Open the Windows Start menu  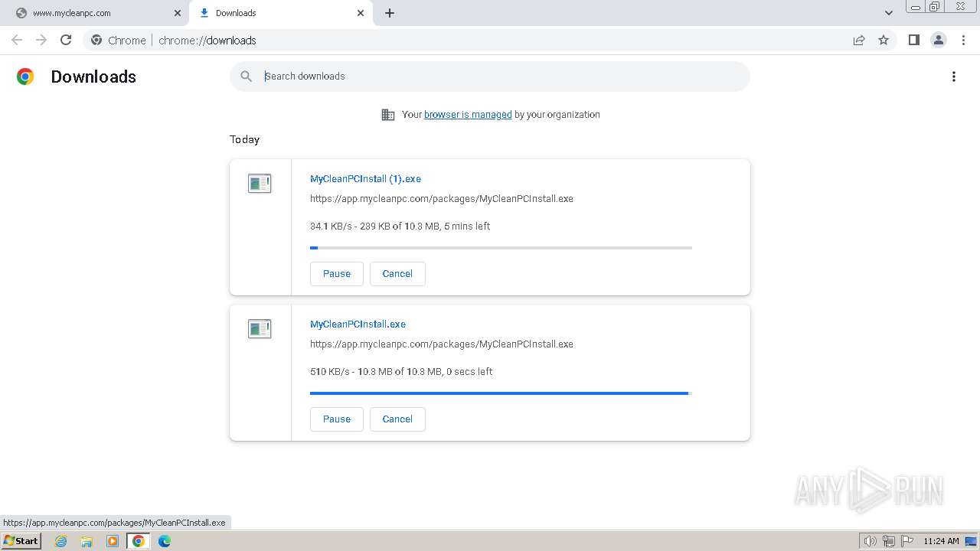pos(21,541)
